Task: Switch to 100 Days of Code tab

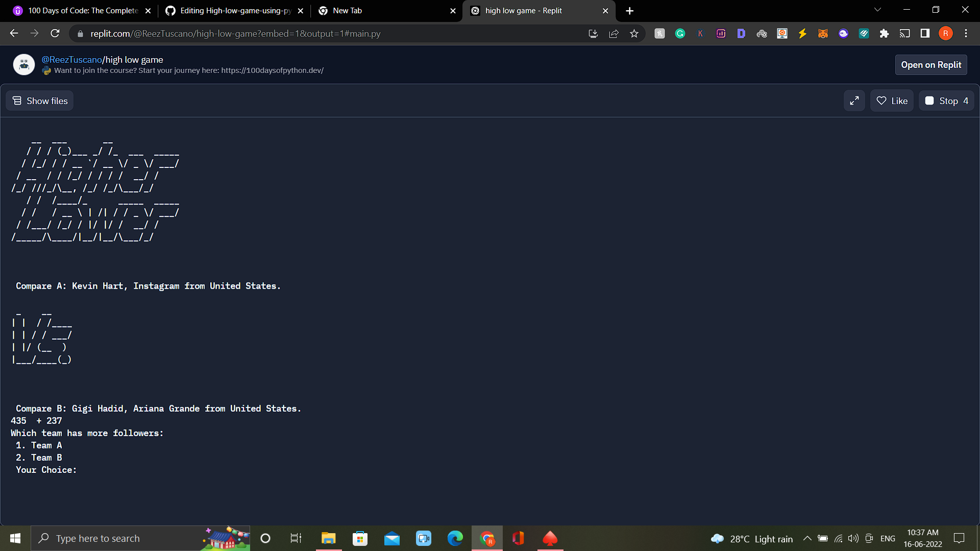Action: click(x=82, y=11)
